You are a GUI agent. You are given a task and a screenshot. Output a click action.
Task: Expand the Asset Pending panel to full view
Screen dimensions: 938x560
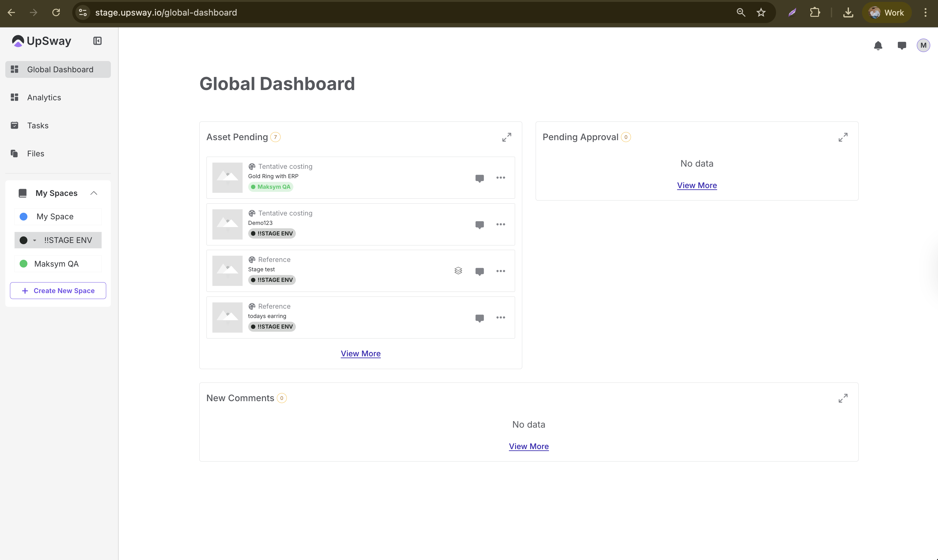point(506,137)
